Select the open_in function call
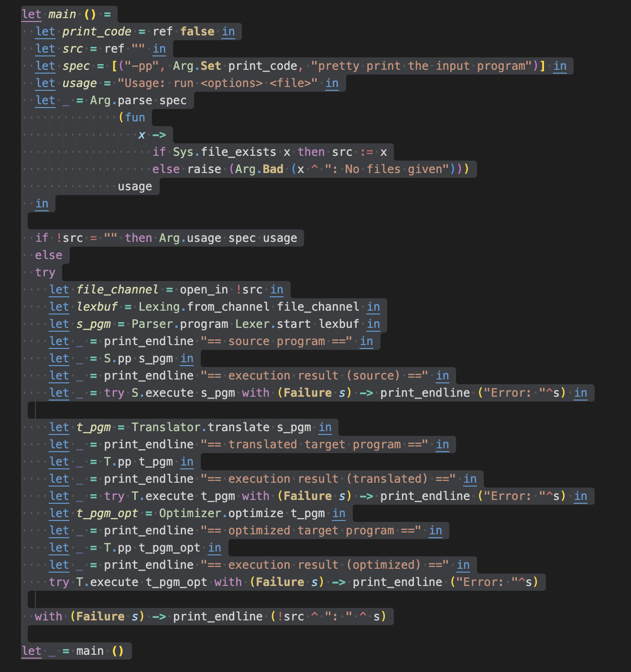The width and height of the screenshot is (631, 672). [x=205, y=289]
